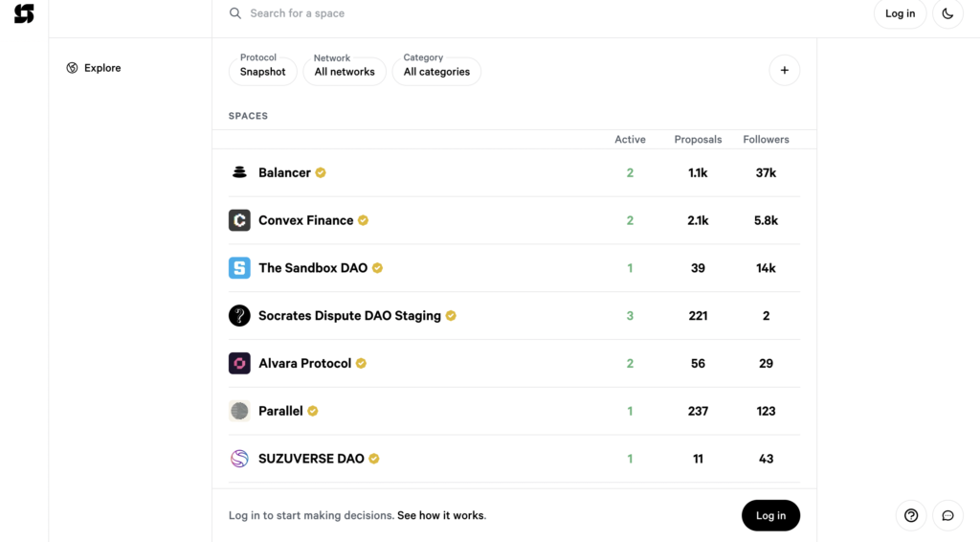Open the Network All networks dropdown
Image resolution: width=980 pixels, height=542 pixels.
tap(345, 71)
